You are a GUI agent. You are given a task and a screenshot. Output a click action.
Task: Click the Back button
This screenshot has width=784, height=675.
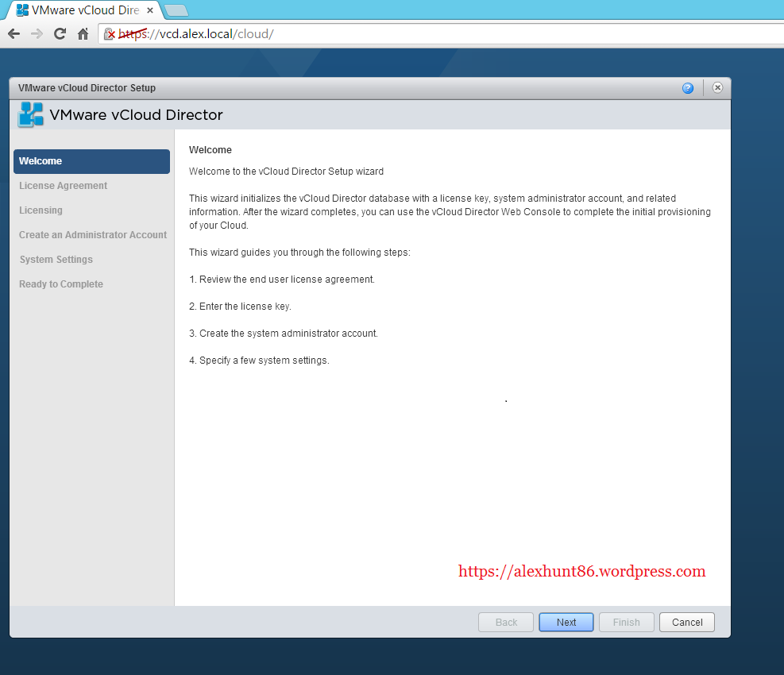506,622
